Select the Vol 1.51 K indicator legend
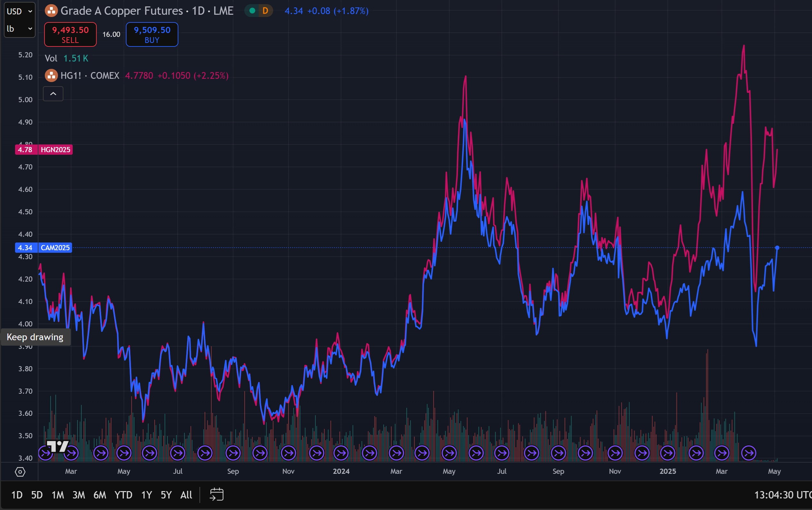The image size is (812, 510). 66,58
